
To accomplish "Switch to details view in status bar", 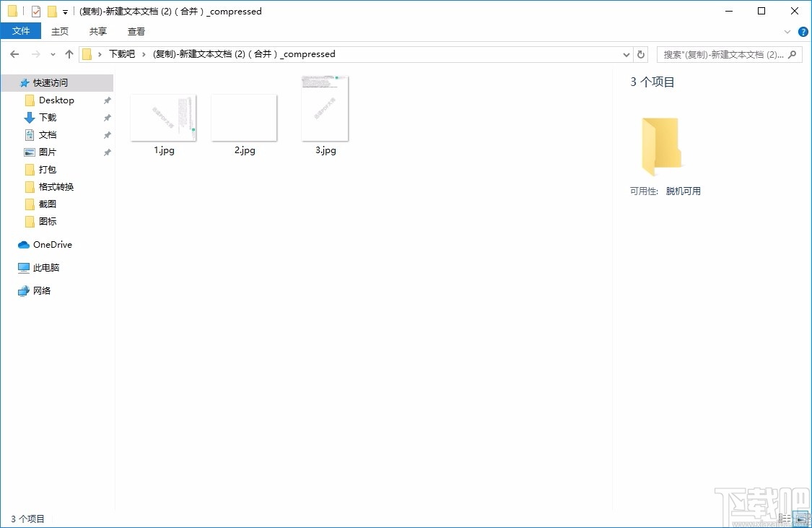I will coord(785,518).
